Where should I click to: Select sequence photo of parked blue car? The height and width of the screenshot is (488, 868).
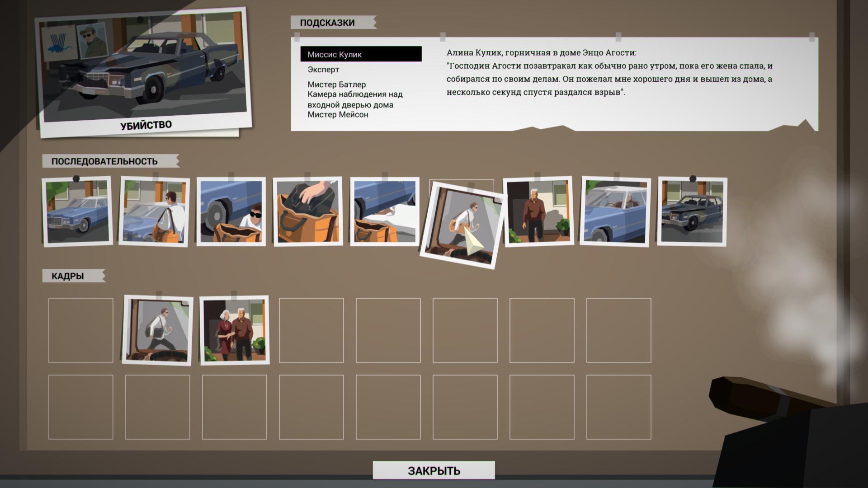click(x=77, y=211)
